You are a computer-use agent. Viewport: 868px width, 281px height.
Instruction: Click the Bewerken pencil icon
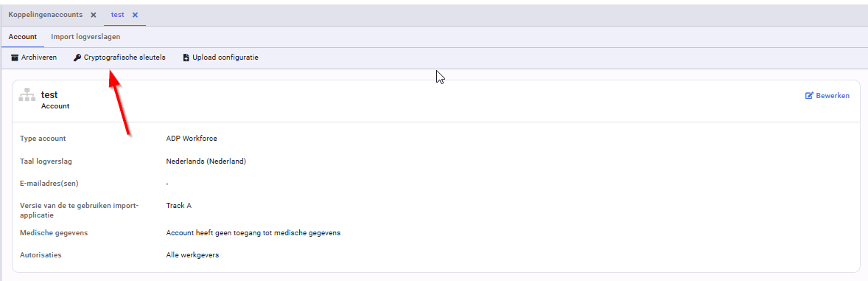(809, 96)
